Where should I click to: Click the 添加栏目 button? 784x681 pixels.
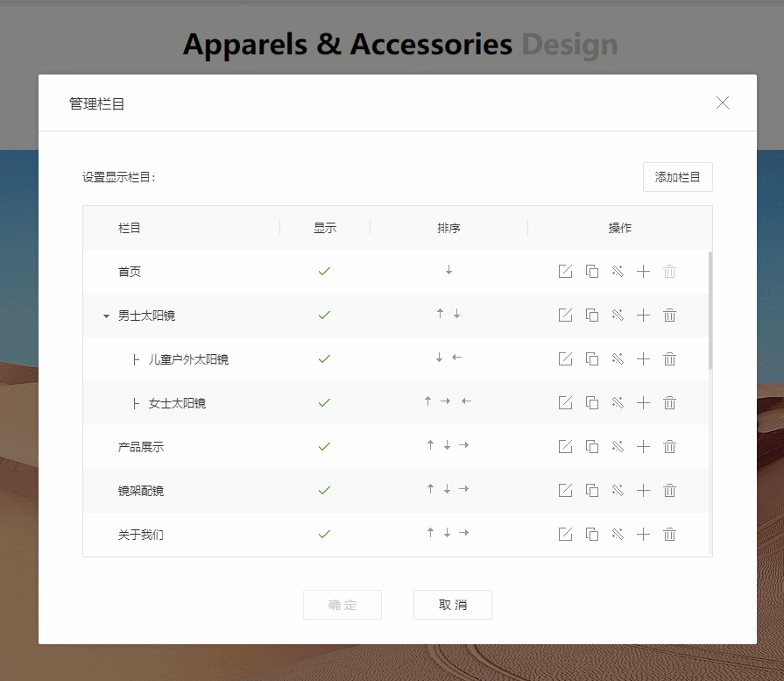pos(677,177)
